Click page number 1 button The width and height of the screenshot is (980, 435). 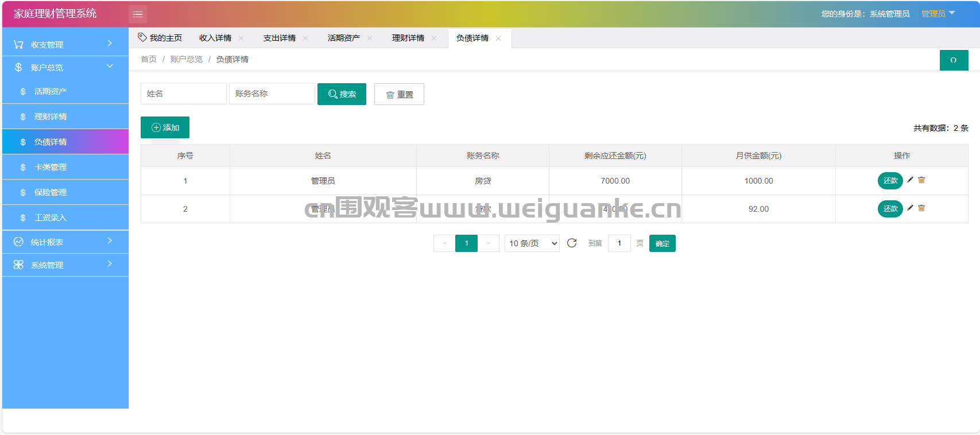[x=466, y=243]
